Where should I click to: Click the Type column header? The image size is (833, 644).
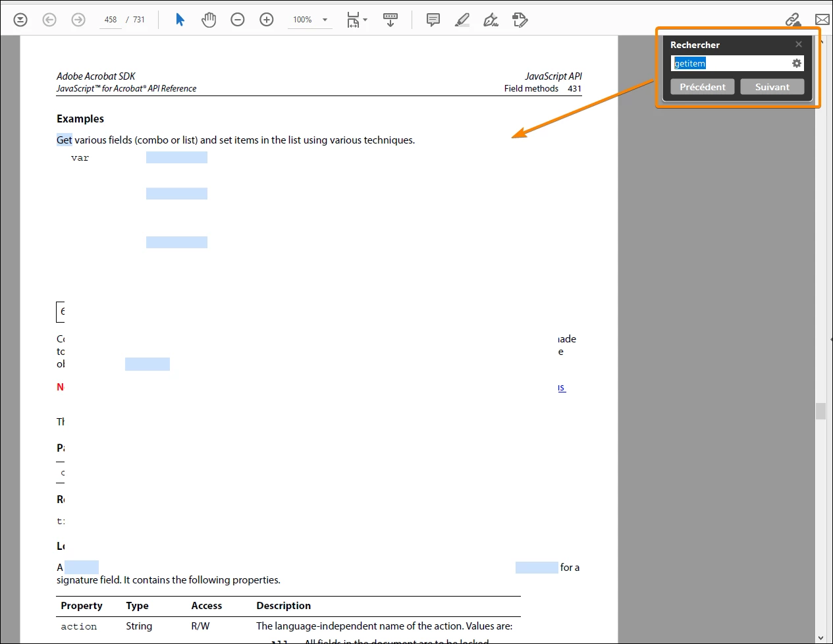[x=138, y=606]
